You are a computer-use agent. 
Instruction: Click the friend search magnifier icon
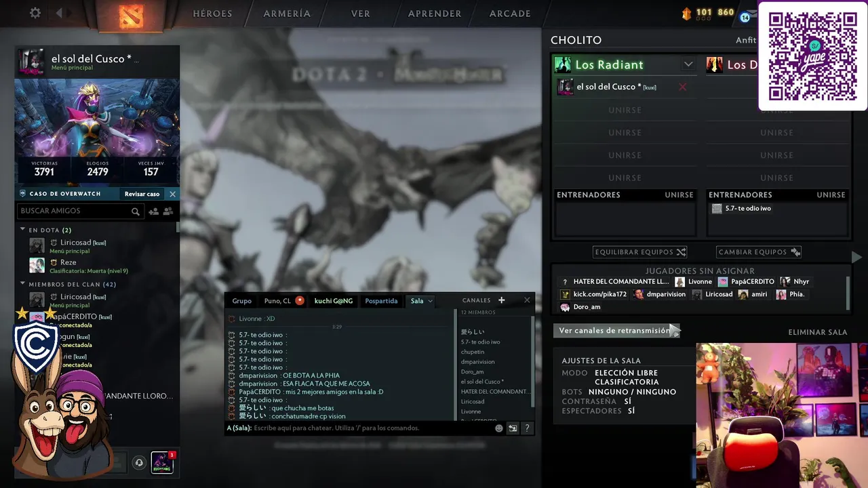tap(136, 211)
